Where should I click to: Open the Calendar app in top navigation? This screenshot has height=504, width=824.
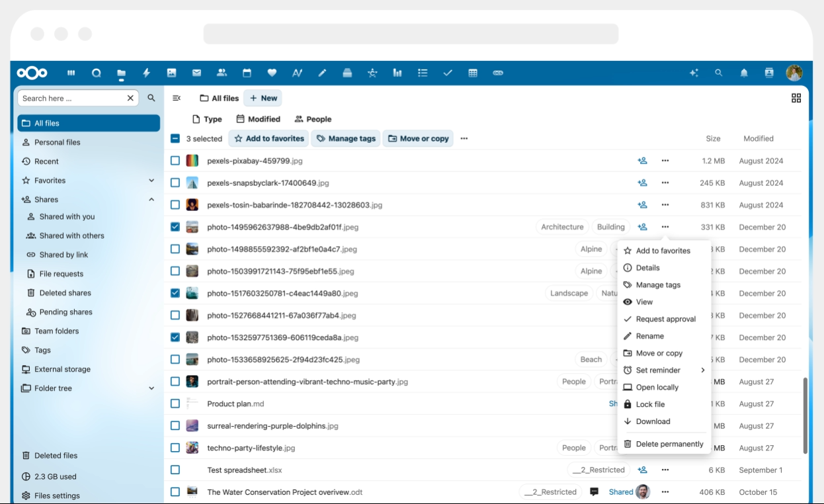point(247,73)
